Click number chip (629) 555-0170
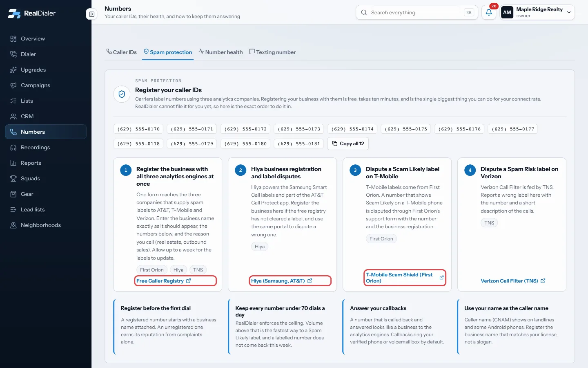Screen dimensions: 588x368 [x=138, y=129]
